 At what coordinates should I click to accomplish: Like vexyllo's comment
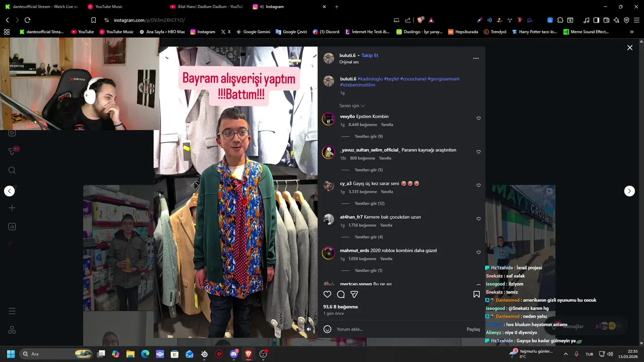478,119
